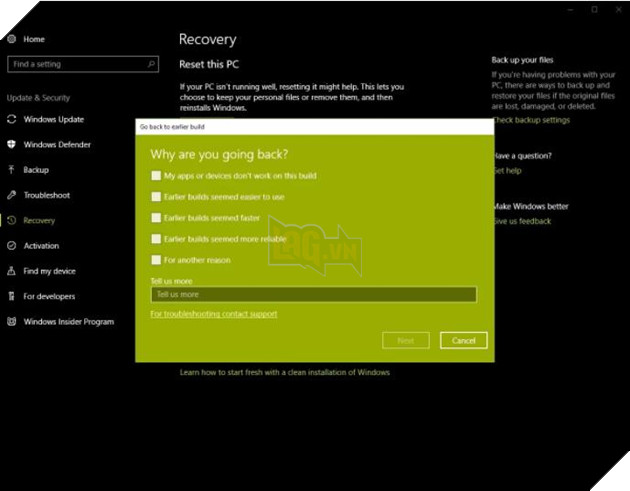Click the 'Go back to earlier build' title bar

pyautogui.click(x=315, y=127)
